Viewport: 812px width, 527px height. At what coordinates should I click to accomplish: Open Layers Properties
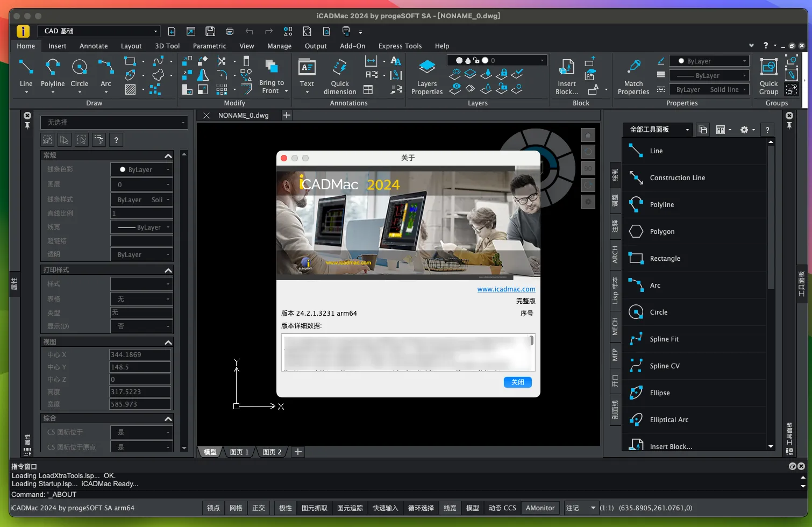tap(427, 76)
